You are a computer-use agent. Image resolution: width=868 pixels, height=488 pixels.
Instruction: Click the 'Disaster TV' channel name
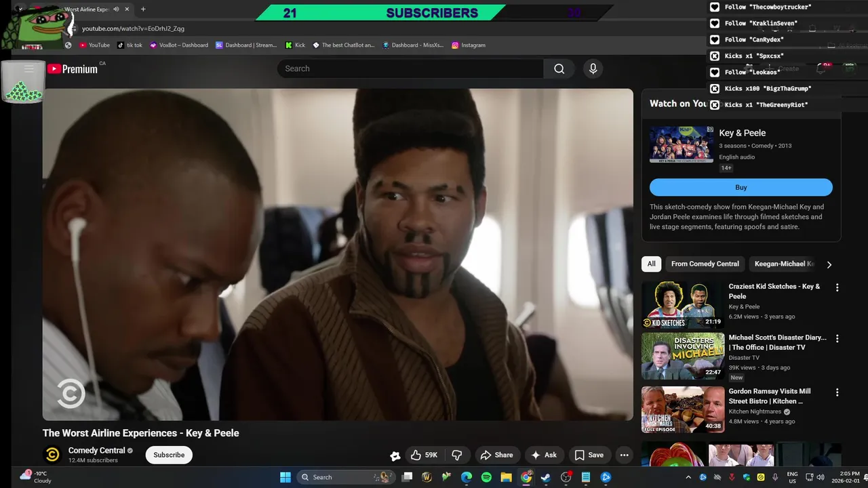point(744,358)
